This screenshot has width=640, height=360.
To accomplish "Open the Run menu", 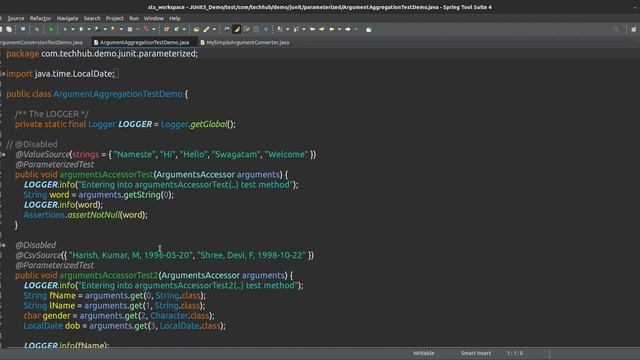I will [134, 18].
